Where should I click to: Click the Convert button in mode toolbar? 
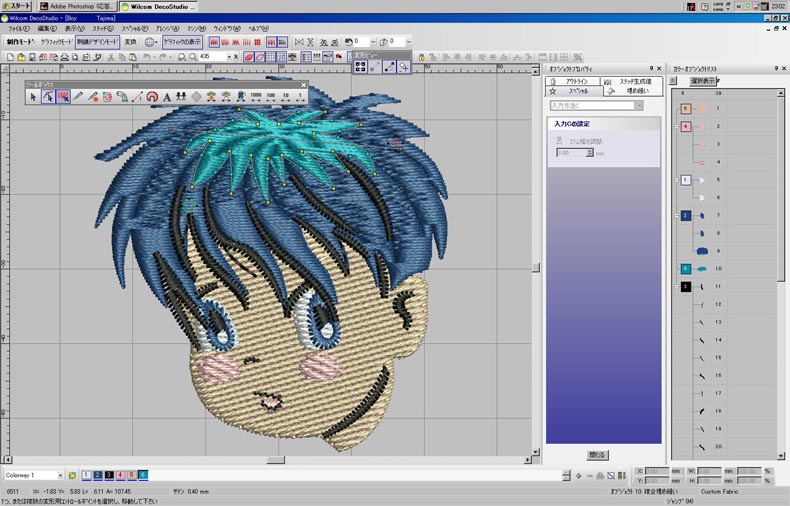130,42
